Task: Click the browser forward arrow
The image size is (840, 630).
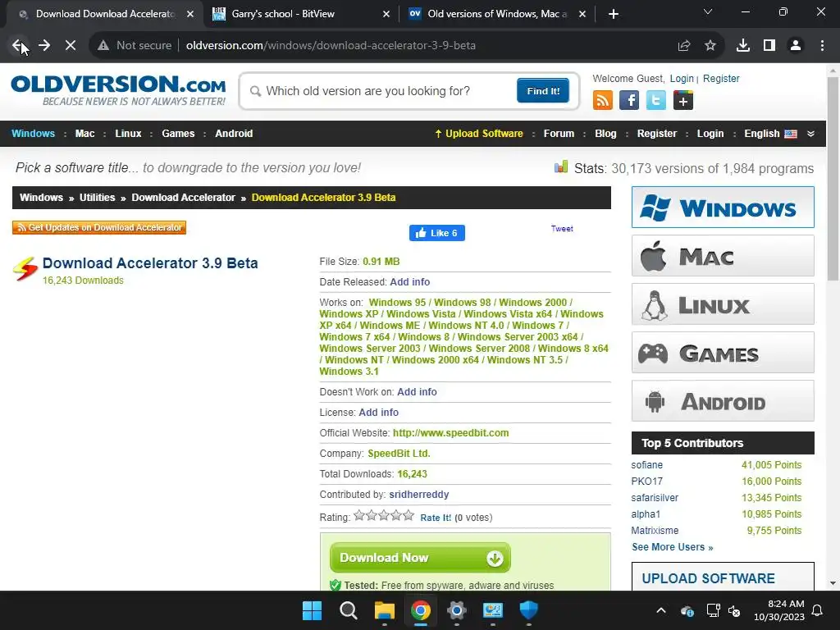Action: coord(44,46)
